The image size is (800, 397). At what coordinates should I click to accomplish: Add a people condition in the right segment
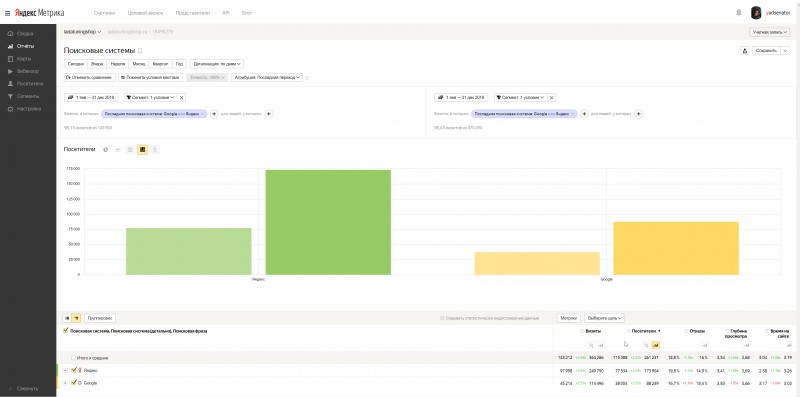pyautogui.click(x=638, y=114)
